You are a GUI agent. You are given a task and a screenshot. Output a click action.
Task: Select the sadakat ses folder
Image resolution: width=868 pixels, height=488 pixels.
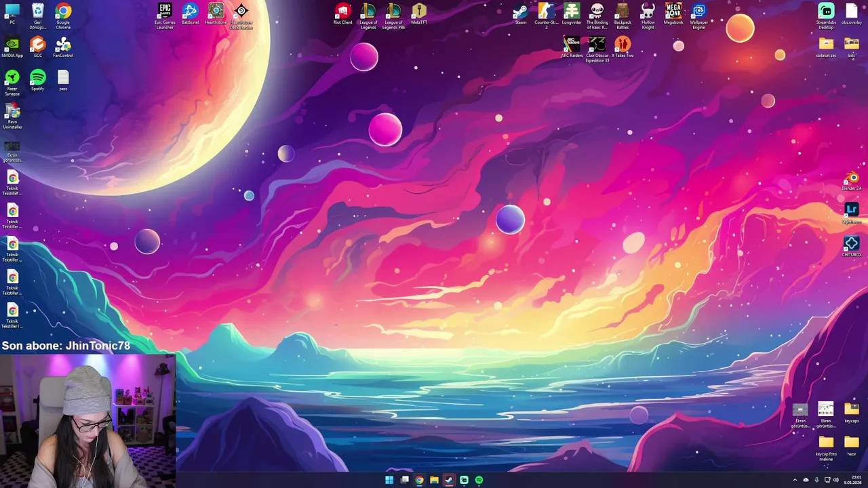(x=826, y=47)
